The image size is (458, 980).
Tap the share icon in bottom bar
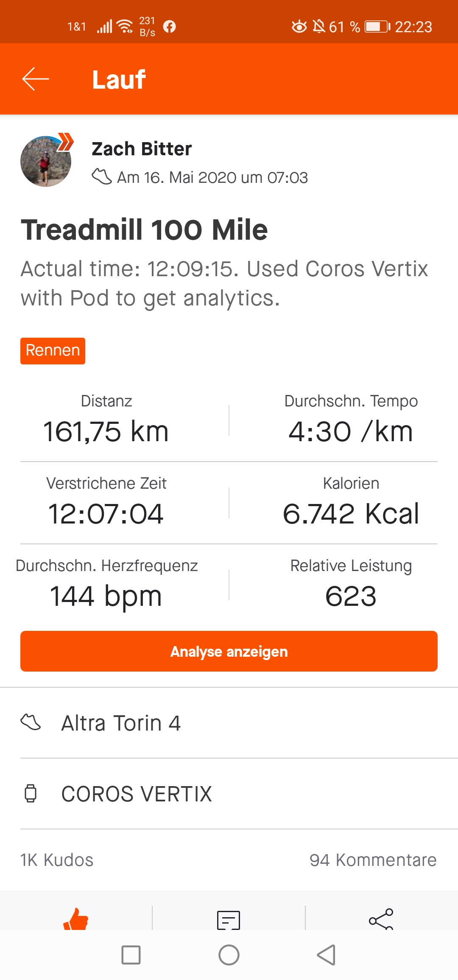(381, 919)
